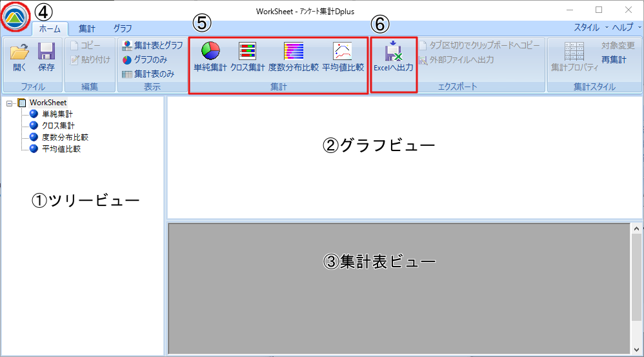Viewport: 644px width, 357px height.
Task: Click タブ区切りでクリップボードへコピー
Action: (x=479, y=45)
